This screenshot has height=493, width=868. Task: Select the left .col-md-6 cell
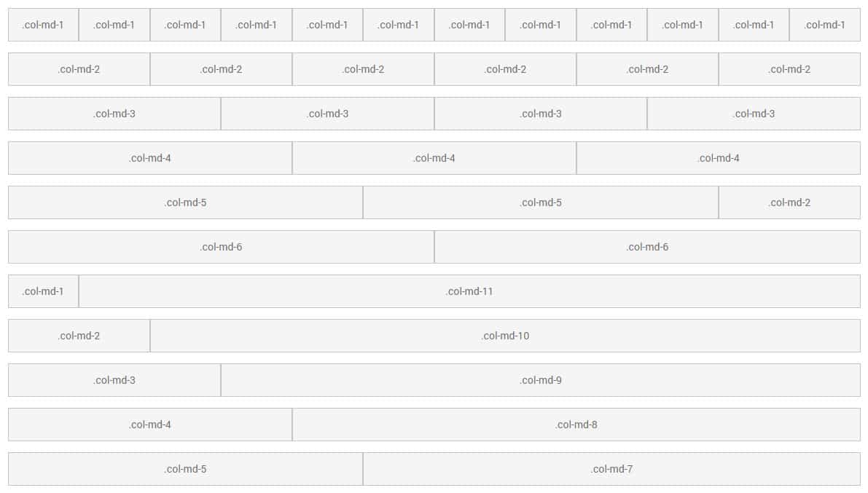tap(221, 247)
